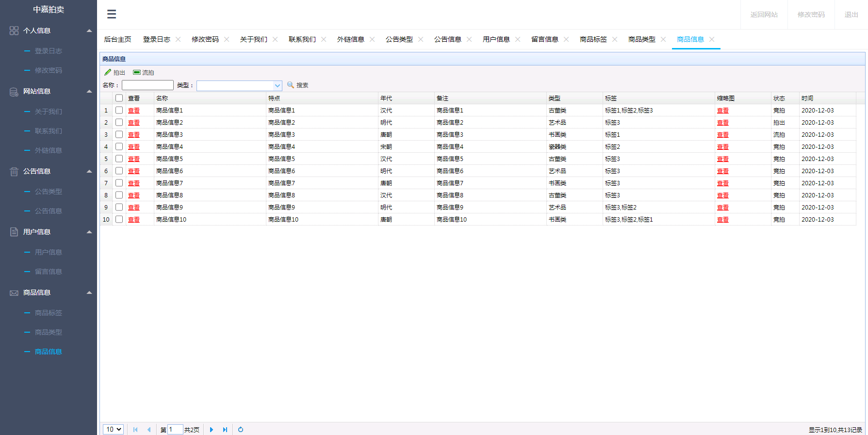
Task: Check the row for 商品信息10
Action: pos(119,219)
